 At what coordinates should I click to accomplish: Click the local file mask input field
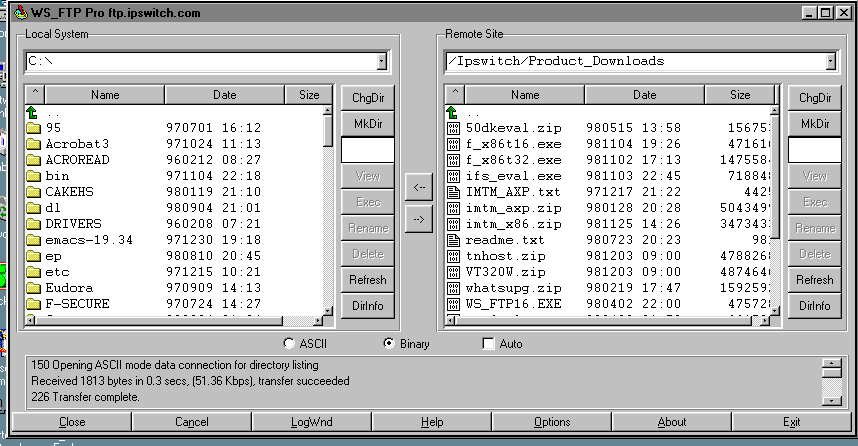pyautogui.click(x=368, y=150)
